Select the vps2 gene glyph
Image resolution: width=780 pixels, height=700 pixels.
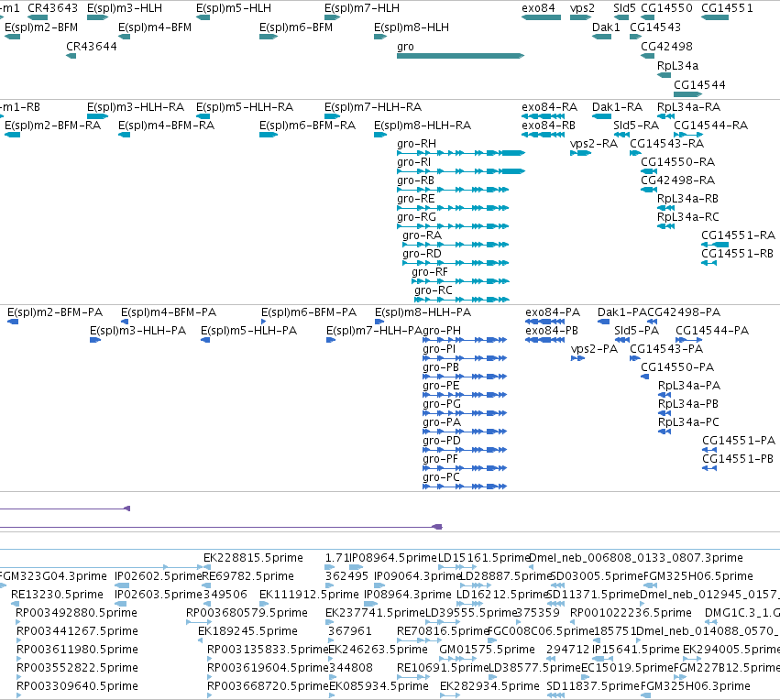pyautogui.click(x=580, y=17)
